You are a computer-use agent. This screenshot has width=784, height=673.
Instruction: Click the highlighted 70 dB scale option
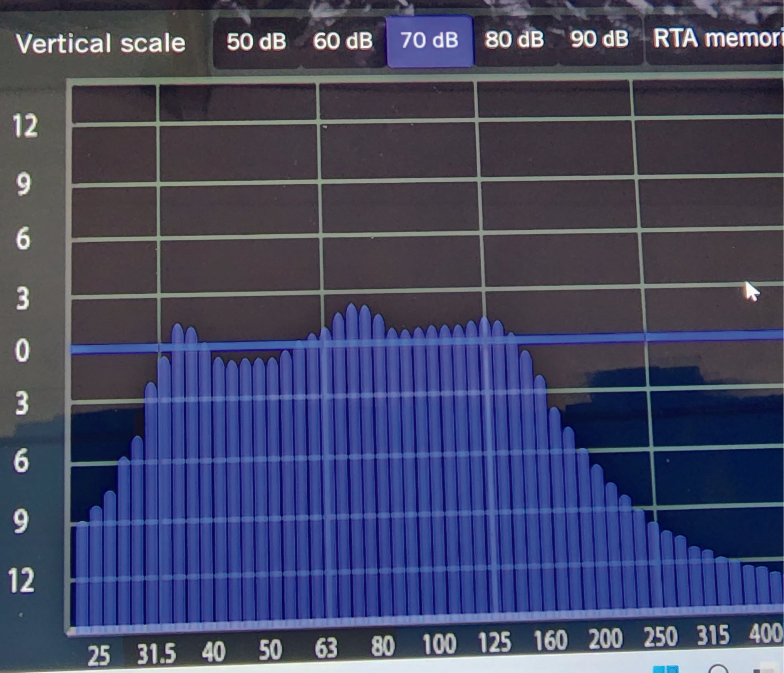[429, 40]
